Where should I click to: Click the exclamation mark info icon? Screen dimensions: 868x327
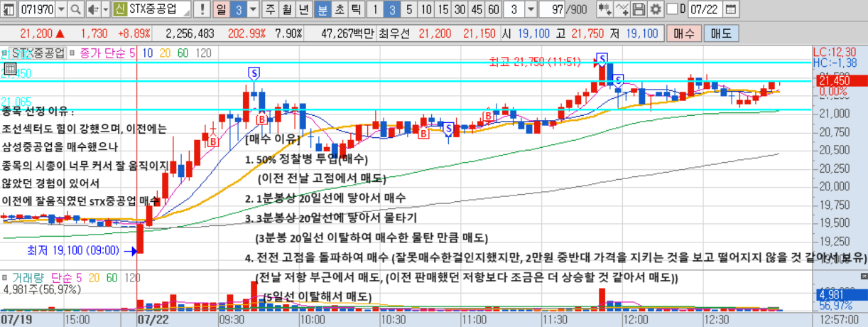click(x=204, y=10)
